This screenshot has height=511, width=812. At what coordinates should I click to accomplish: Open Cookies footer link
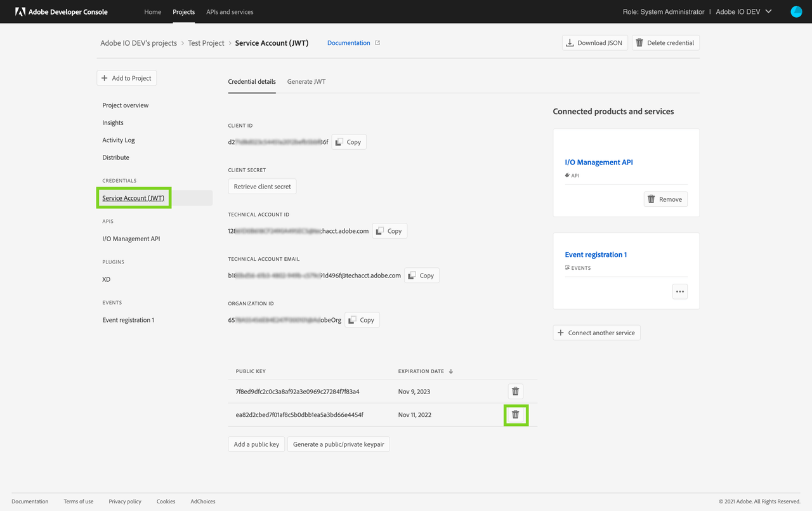click(166, 501)
